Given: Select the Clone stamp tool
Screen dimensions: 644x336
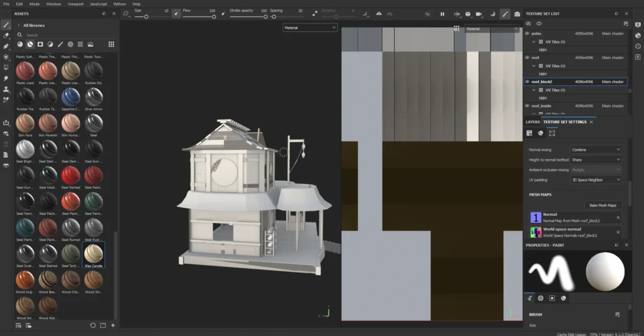Looking at the screenshot, I should [6, 89].
